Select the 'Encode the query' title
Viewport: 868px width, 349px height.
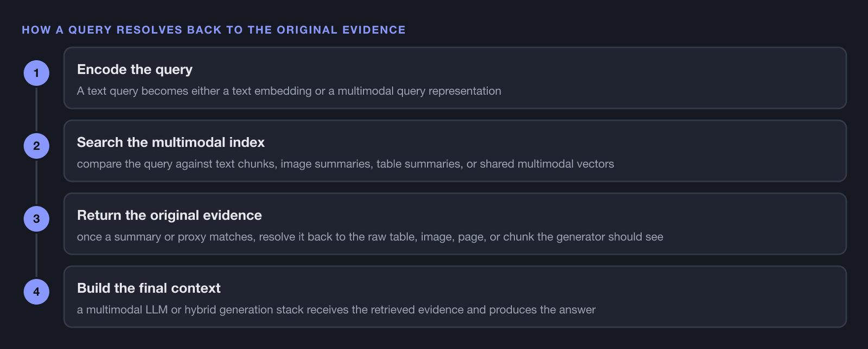click(x=135, y=69)
